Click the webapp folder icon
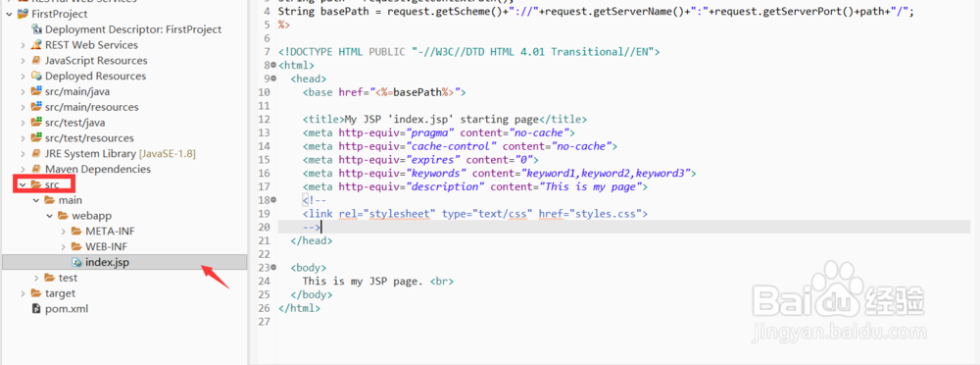This screenshot has width=980, height=365. 63,215
